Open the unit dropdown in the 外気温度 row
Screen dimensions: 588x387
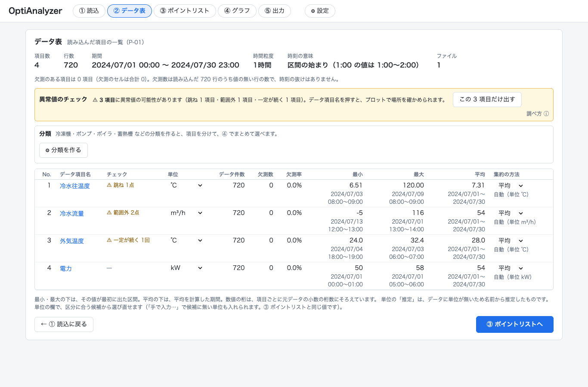186,240
